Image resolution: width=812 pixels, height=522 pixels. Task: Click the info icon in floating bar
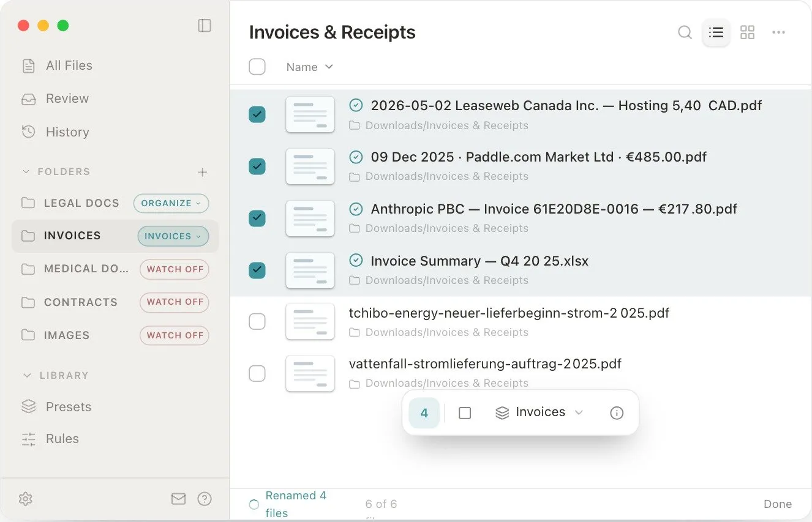617,413
